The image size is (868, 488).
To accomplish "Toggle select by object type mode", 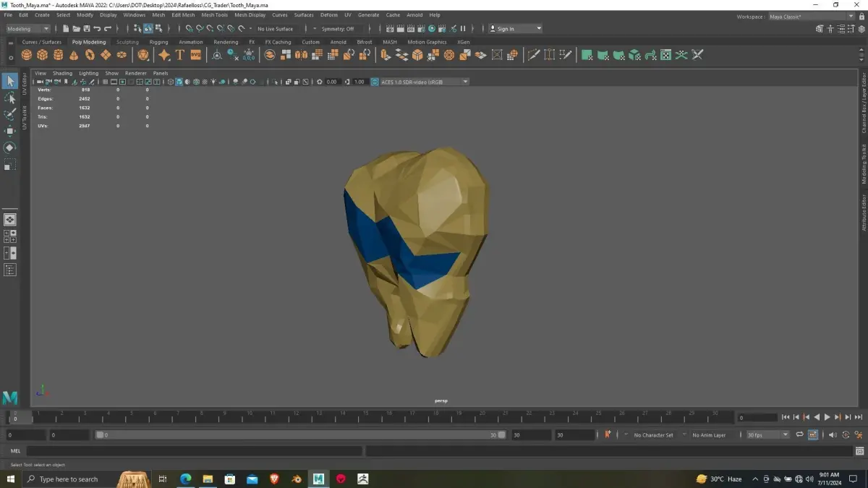I will (x=148, y=29).
